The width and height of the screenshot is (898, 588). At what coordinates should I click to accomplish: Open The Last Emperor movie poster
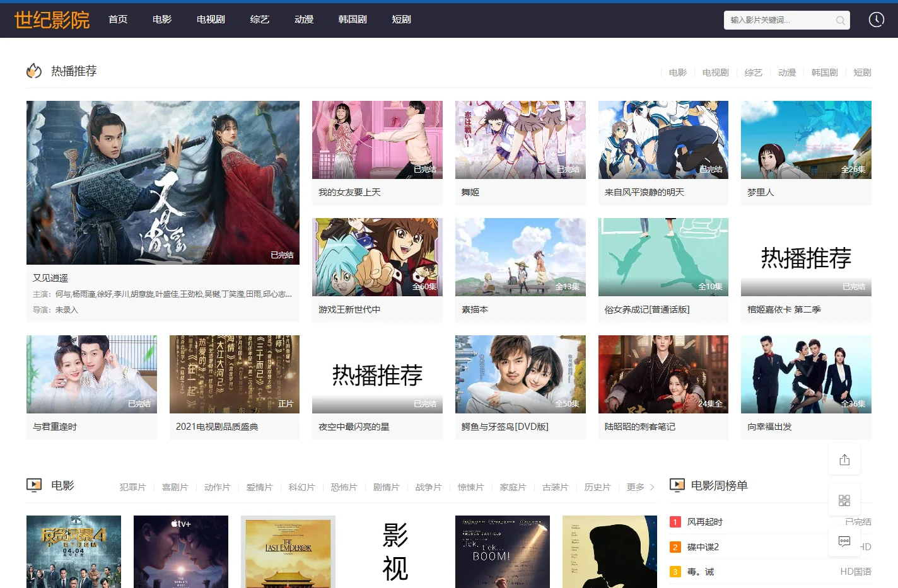point(288,551)
